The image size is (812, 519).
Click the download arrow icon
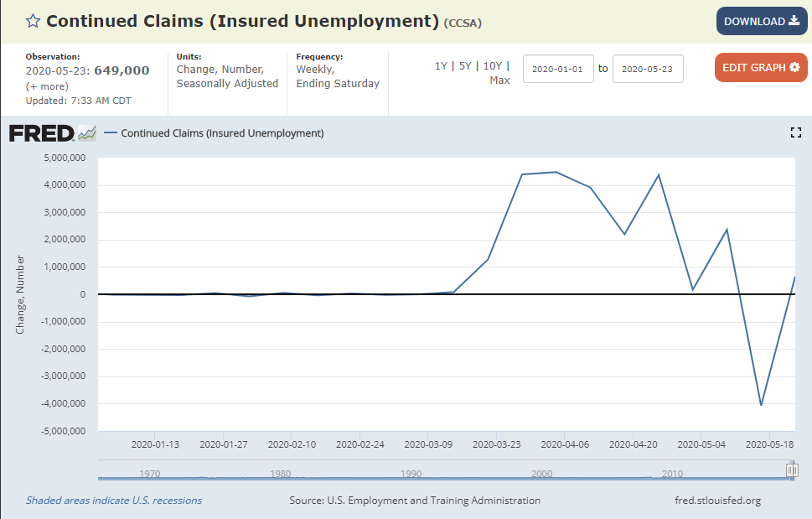(x=794, y=21)
